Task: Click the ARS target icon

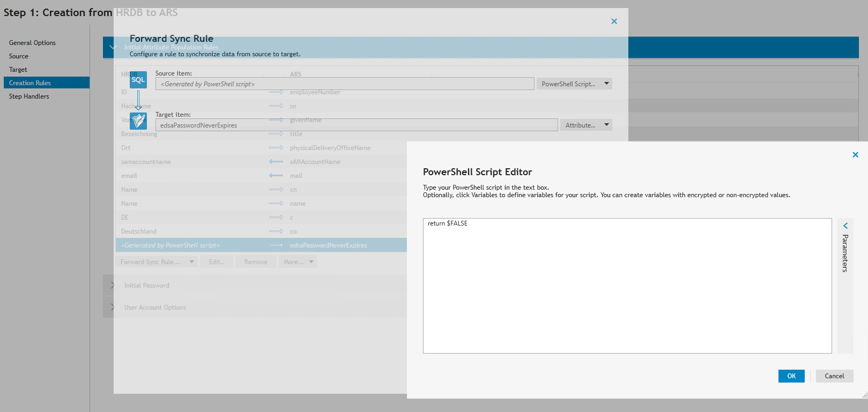Action: point(138,121)
